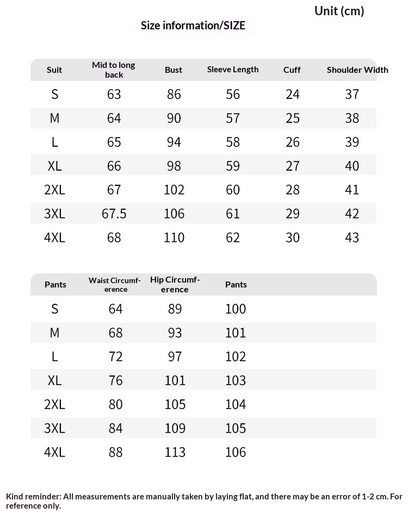Viewport: 408px width, 532px height.
Task: Select the Pants row-label header in lower table
Action: [55, 285]
